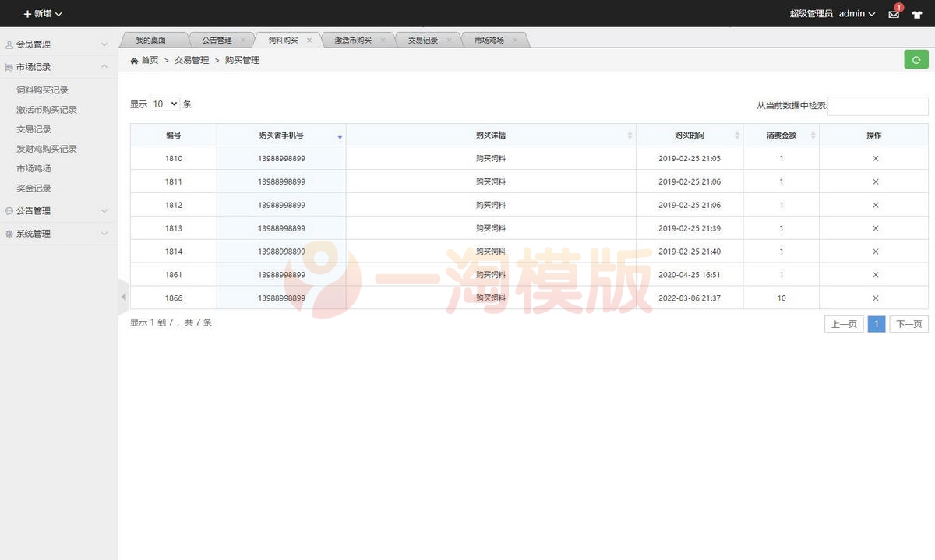The height and width of the screenshot is (560, 935).
Task: Close the 市场鸡场 tab
Action: tap(515, 40)
